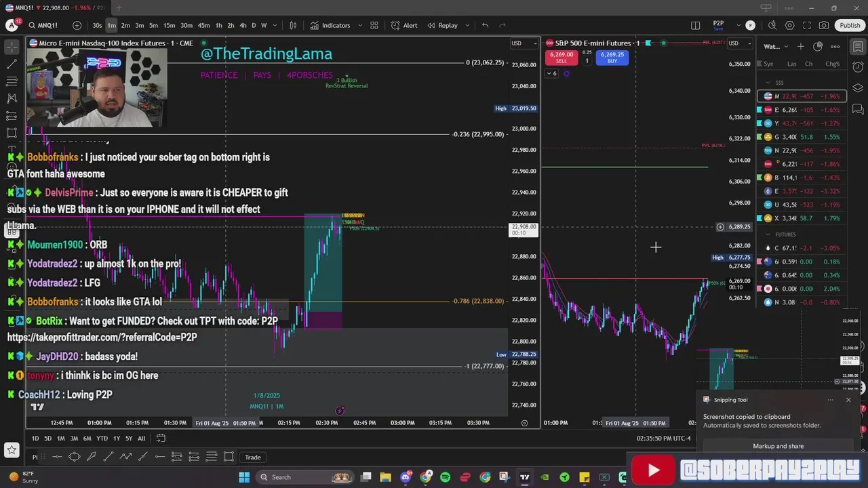868x488 pixels.
Task: Switch to the D daily timeframe
Action: tap(254, 25)
